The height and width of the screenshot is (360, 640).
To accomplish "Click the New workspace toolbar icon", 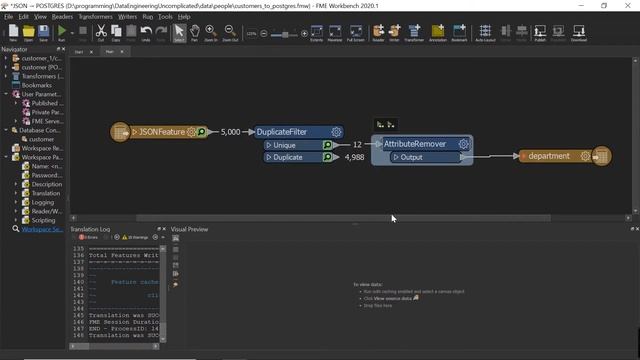I will coord(13,32).
